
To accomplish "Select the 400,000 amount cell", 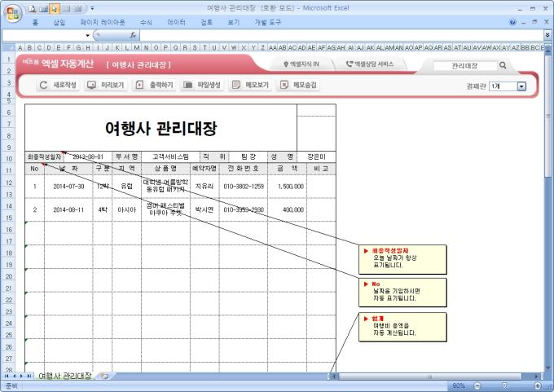I will (x=288, y=209).
